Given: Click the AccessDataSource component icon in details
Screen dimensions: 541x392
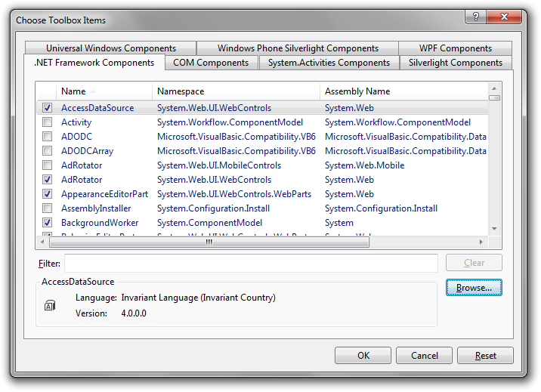Looking at the screenshot, I should click(50, 305).
